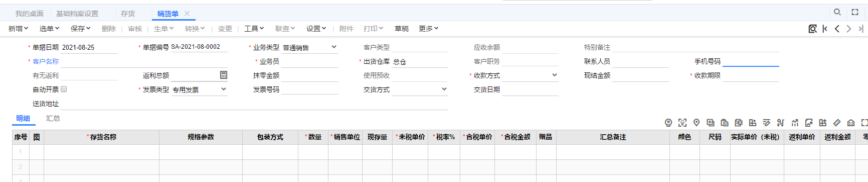Toggle the 自动开票 checkbox
Viewport: 868px width, 182px height.
[64, 89]
